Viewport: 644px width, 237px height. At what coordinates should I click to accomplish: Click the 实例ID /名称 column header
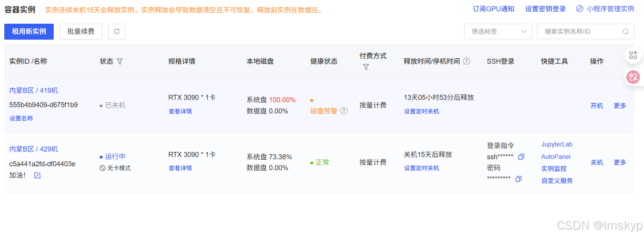(x=28, y=61)
